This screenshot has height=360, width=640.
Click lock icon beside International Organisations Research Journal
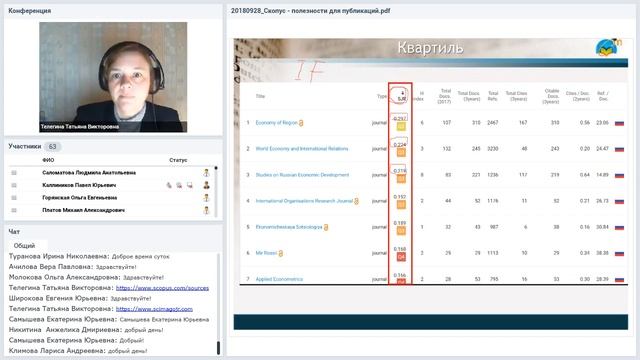tap(356, 201)
